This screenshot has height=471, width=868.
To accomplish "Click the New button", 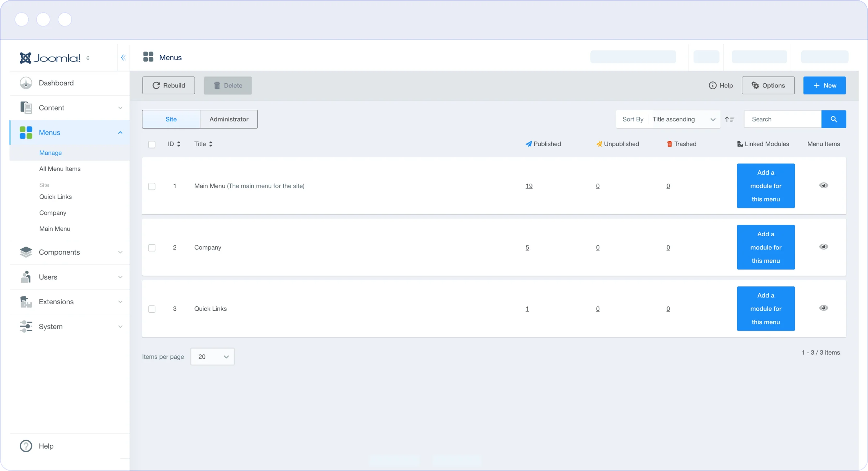I will click(x=824, y=85).
